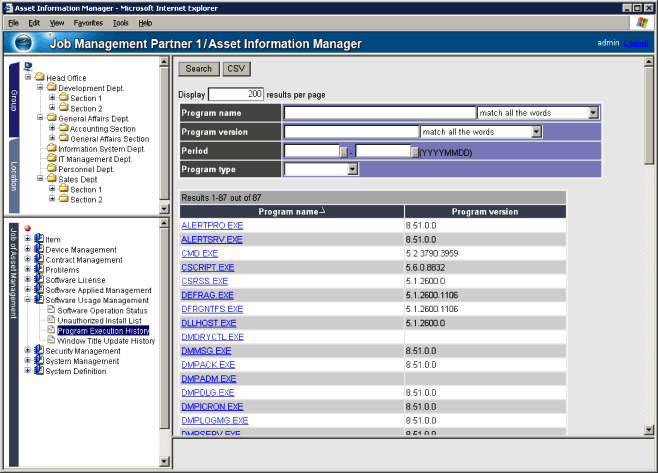Open the ALERTPRO.EXE program link
This screenshot has height=473, width=658.
coord(212,226)
